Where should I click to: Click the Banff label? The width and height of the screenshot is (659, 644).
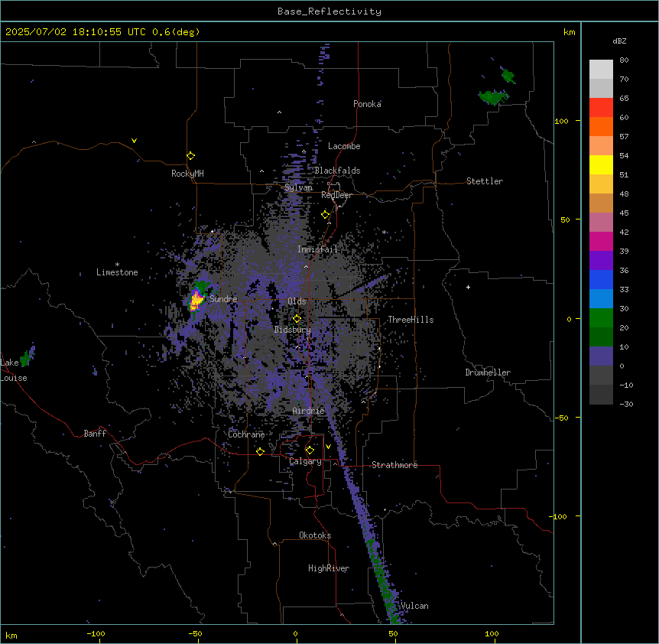click(x=95, y=434)
